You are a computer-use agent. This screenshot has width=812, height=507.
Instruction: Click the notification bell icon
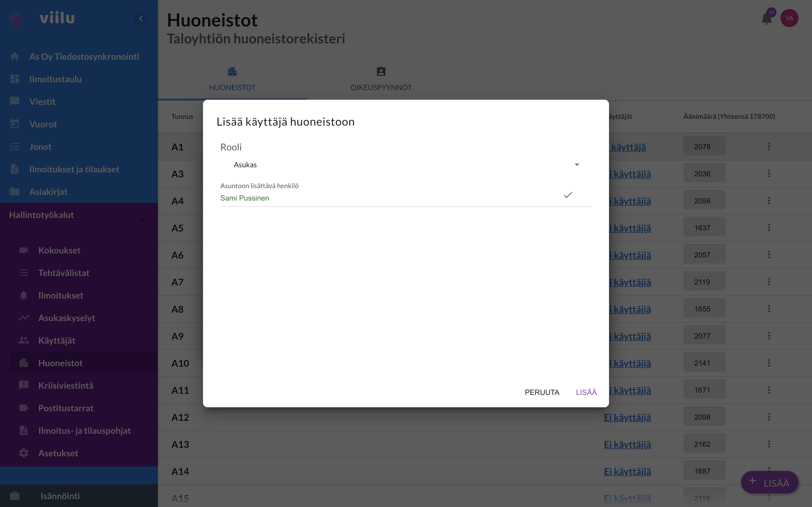click(x=766, y=19)
